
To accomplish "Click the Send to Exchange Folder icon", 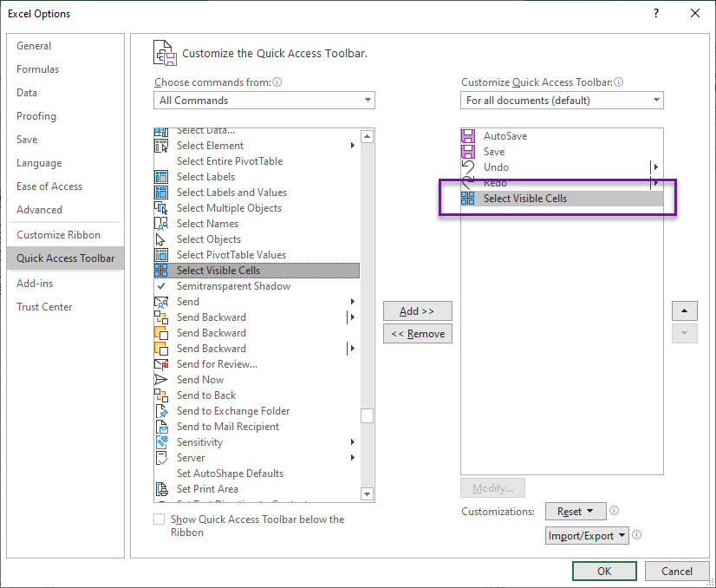I will (162, 411).
